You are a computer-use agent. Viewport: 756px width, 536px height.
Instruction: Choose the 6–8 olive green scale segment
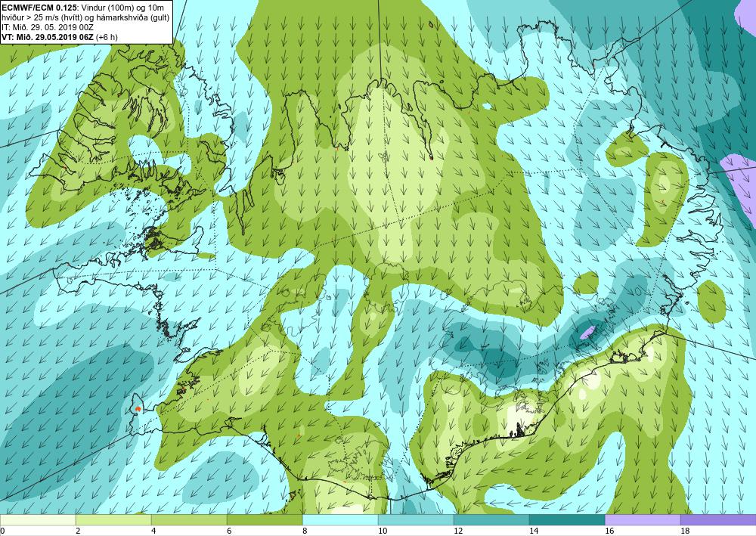tap(265, 520)
